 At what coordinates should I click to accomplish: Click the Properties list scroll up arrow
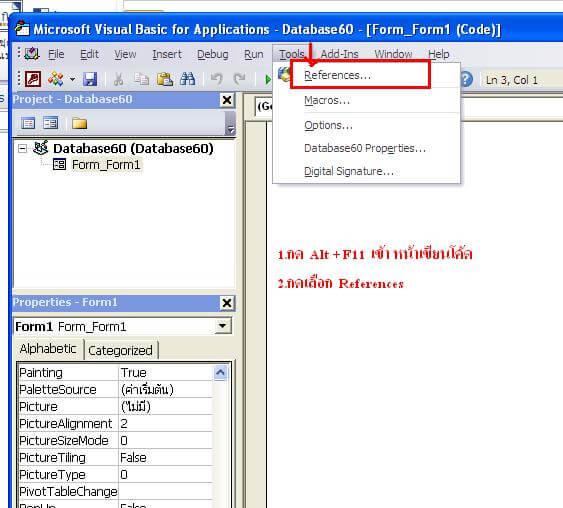click(x=220, y=373)
